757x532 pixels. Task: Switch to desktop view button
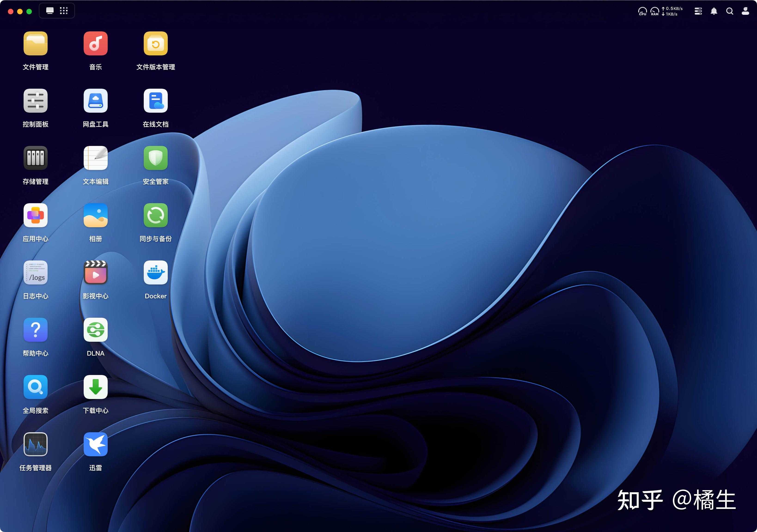point(50,11)
